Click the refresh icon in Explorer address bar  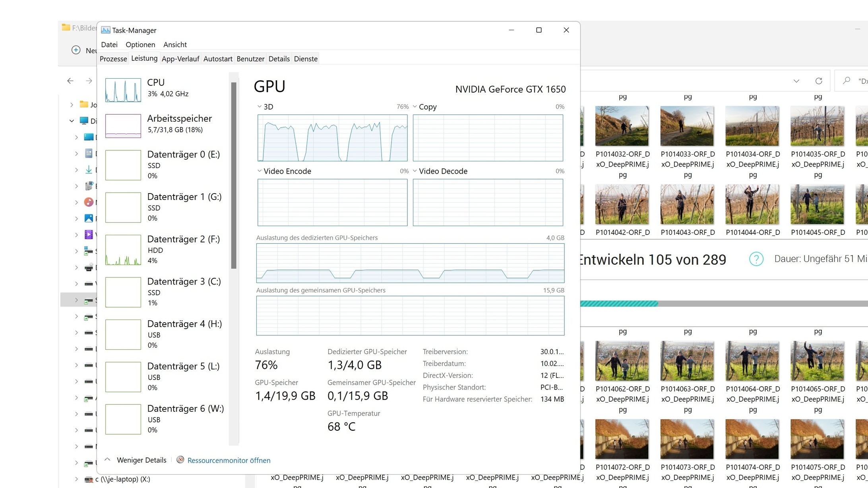819,81
